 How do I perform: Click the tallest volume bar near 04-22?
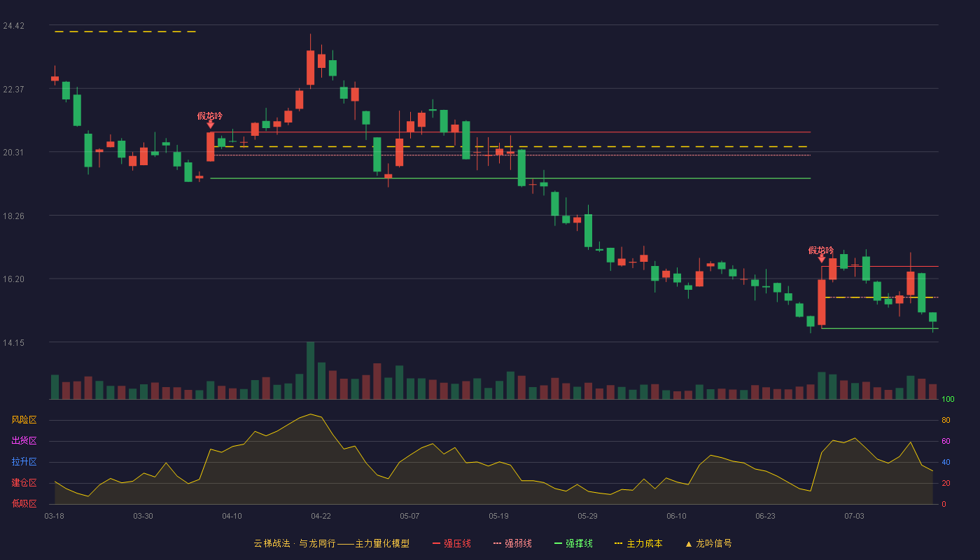point(310,370)
